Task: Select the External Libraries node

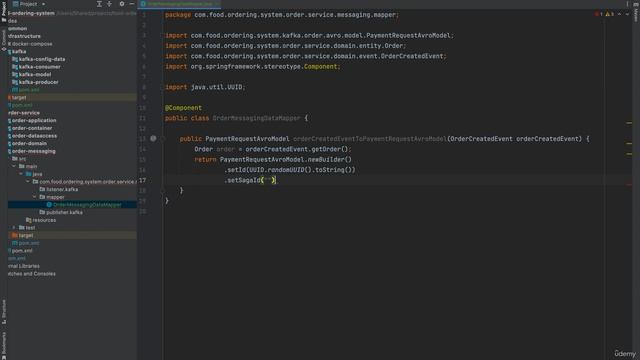Action: (x=24, y=266)
